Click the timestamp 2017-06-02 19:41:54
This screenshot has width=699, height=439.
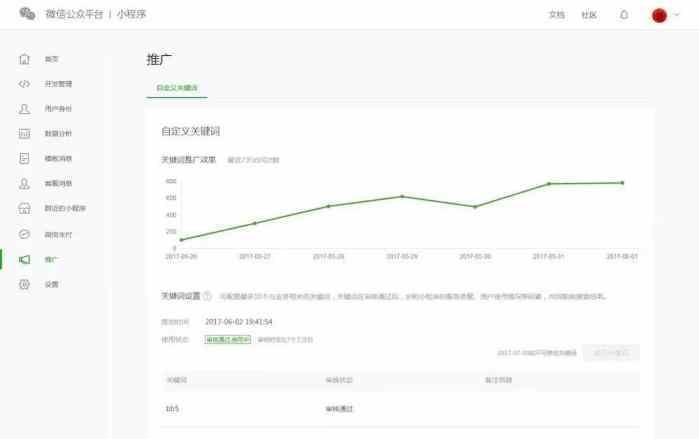pos(238,322)
